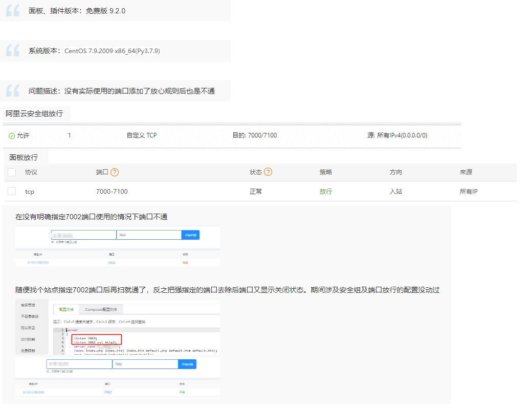Click the 正常 status cell
The width and height of the screenshot is (532, 414).
tap(256, 192)
